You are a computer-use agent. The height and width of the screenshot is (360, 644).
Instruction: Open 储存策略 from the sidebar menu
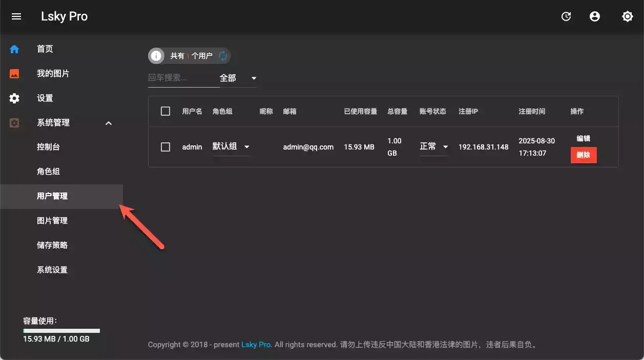52,245
